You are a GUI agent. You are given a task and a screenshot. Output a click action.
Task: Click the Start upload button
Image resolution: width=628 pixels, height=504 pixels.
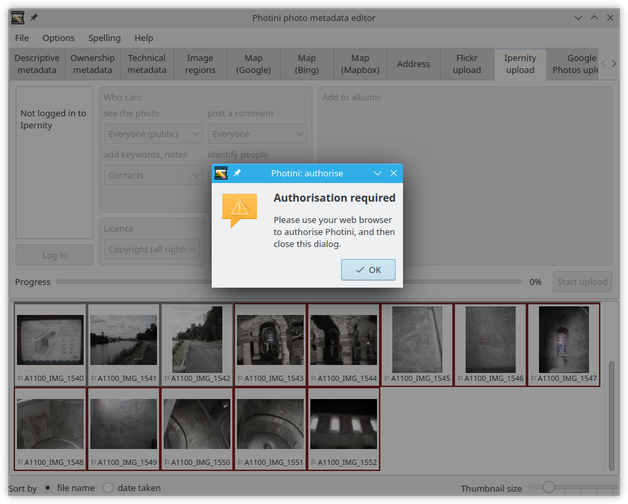[582, 282]
